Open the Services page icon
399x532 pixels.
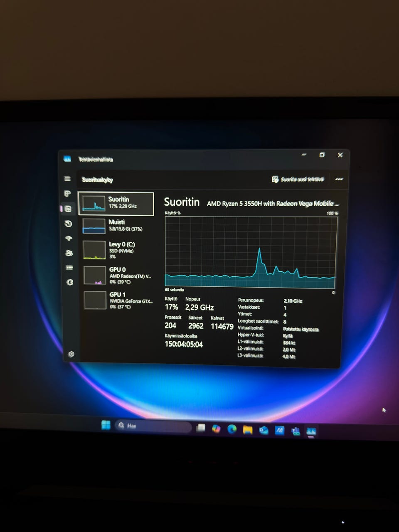tap(70, 282)
